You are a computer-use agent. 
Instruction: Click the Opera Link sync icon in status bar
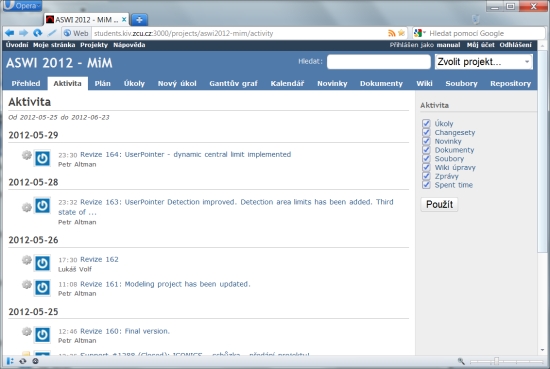pos(23,361)
